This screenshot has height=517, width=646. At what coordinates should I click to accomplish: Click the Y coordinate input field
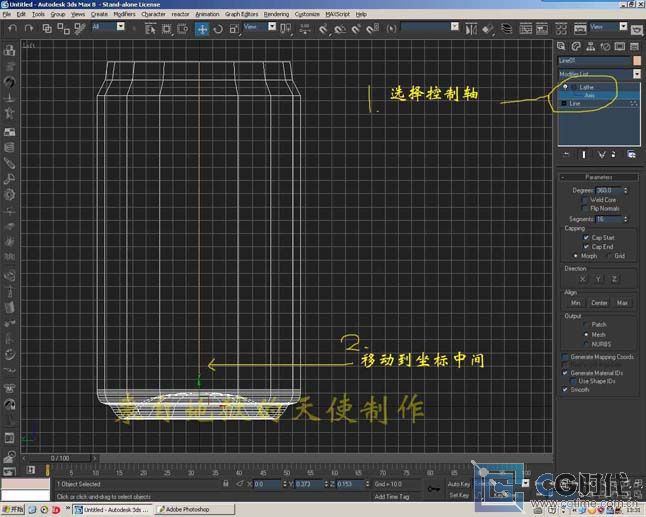point(309,484)
